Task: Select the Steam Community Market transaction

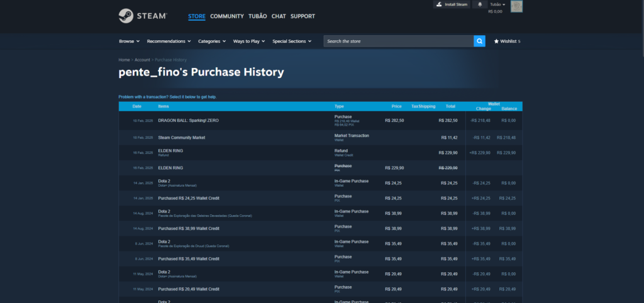Action: 320,138
